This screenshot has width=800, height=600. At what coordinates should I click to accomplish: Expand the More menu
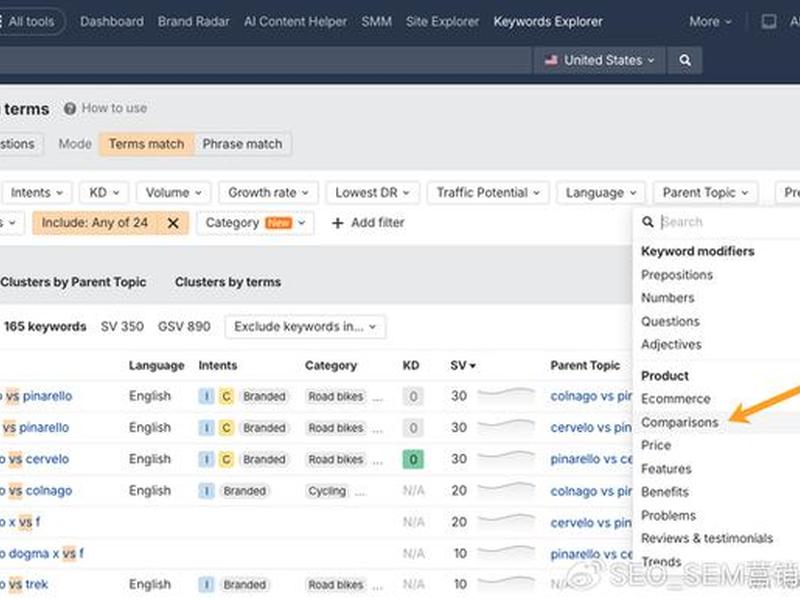pos(710,21)
